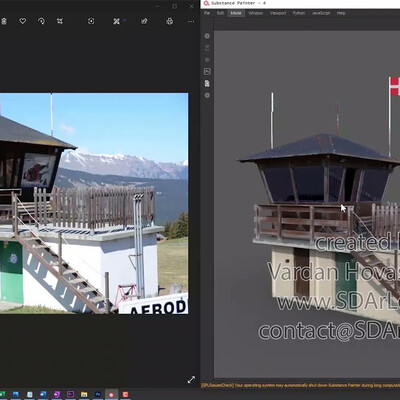
Task: Click the Substance Painter logo in the title bar
Action: point(206,3)
